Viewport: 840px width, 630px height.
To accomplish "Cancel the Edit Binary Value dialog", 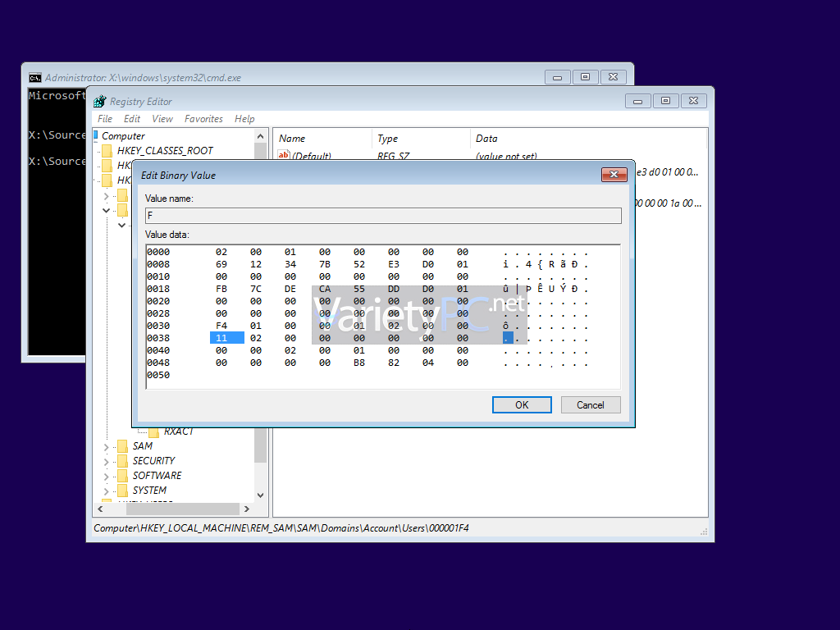I will tap(591, 405).
